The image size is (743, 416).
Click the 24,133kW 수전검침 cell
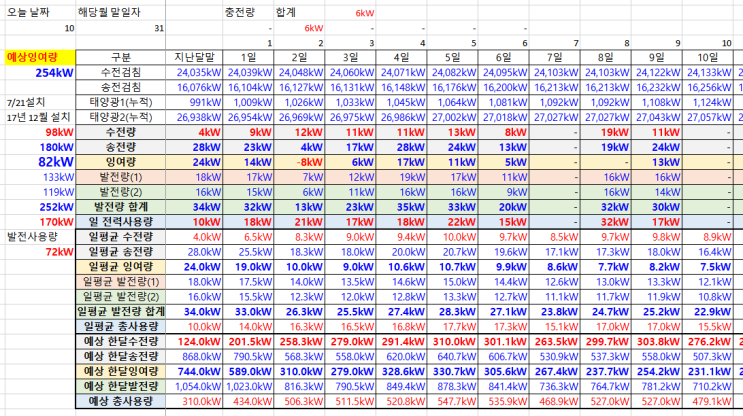[x=707, y=72]
